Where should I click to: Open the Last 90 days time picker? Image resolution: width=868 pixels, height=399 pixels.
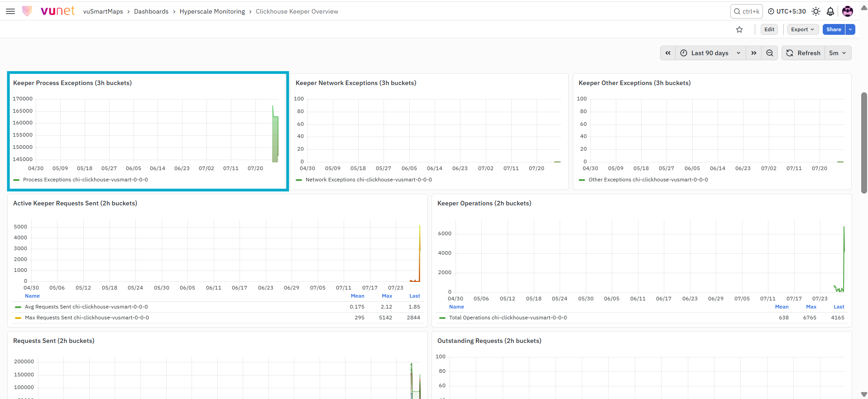710,53
